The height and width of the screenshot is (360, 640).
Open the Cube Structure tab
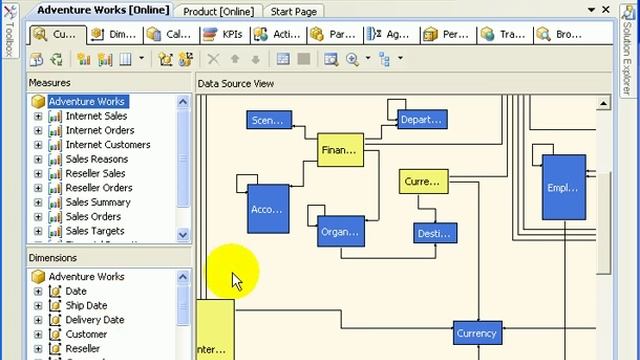click(58, 35)
